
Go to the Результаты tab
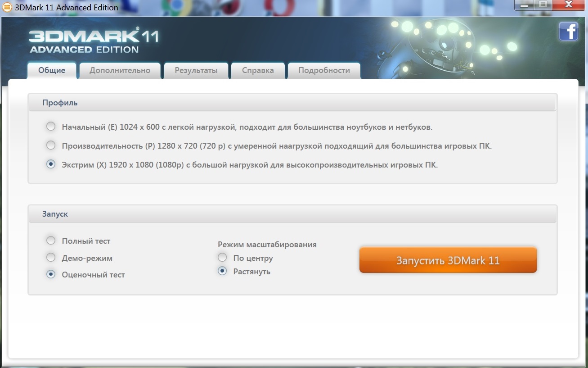click(196, 70)
